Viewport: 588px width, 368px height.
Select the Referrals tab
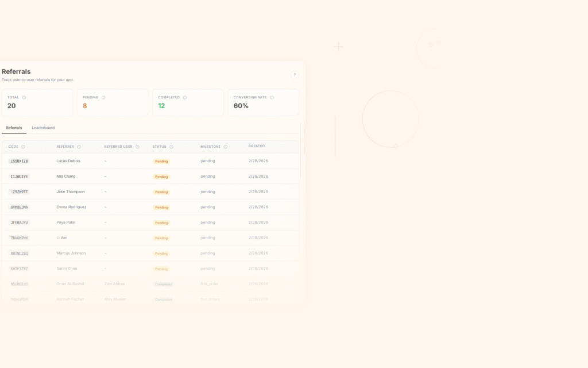[14, 128]
